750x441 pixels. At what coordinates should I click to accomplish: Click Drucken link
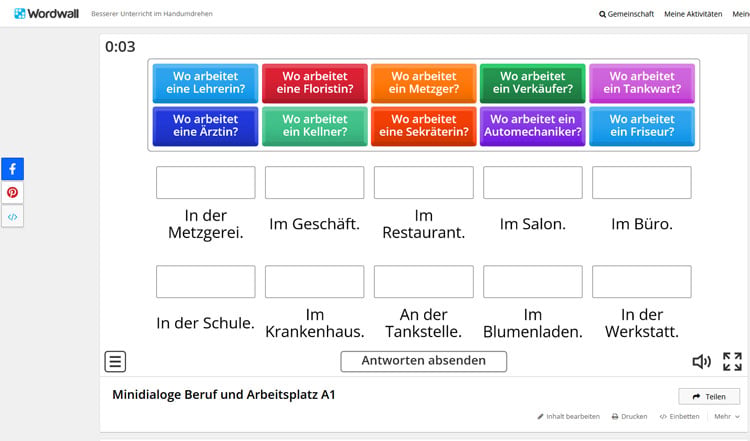pyautogui.click(x=629, y=417)
